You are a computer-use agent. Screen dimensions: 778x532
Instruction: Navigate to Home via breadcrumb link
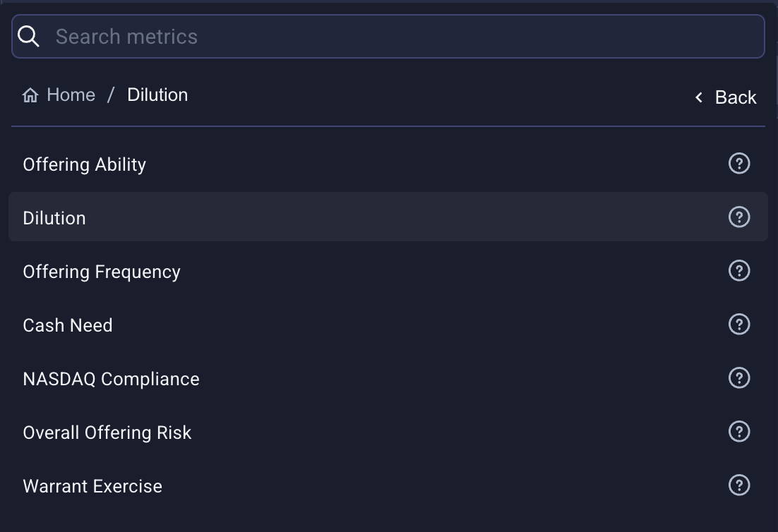71,95
